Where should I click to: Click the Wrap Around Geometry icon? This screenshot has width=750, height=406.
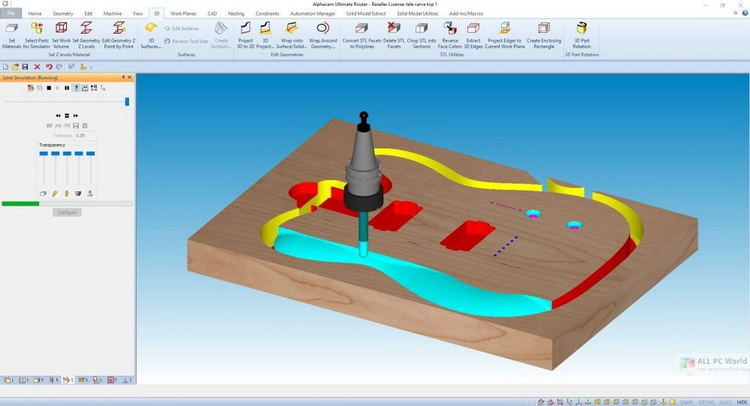(x=323, y=29)
